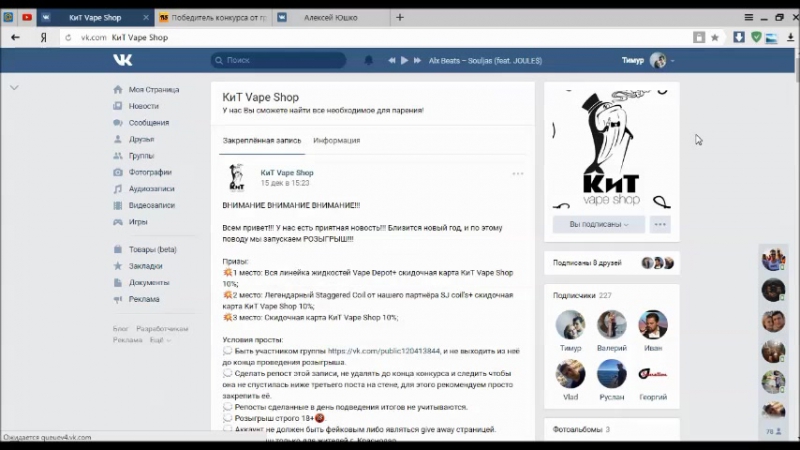Open a new browser tab
The image size is (800, 450).
point(400,17)
